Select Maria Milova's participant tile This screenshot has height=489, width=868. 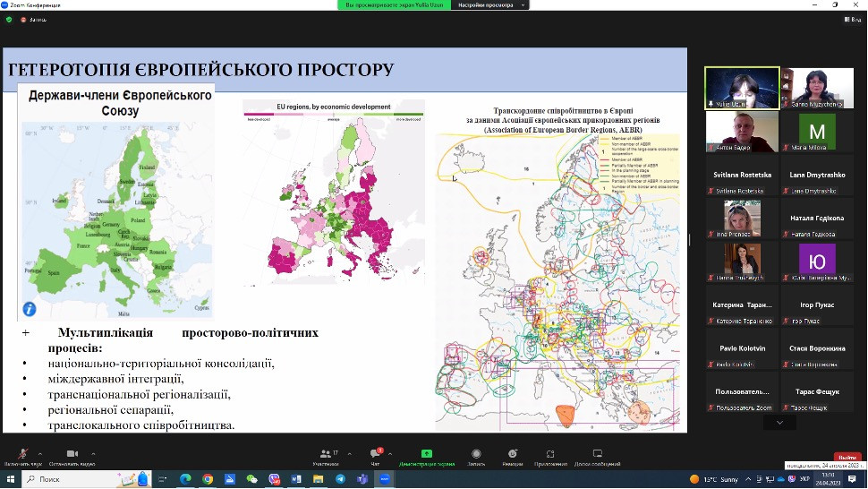[x=816, y=133]
